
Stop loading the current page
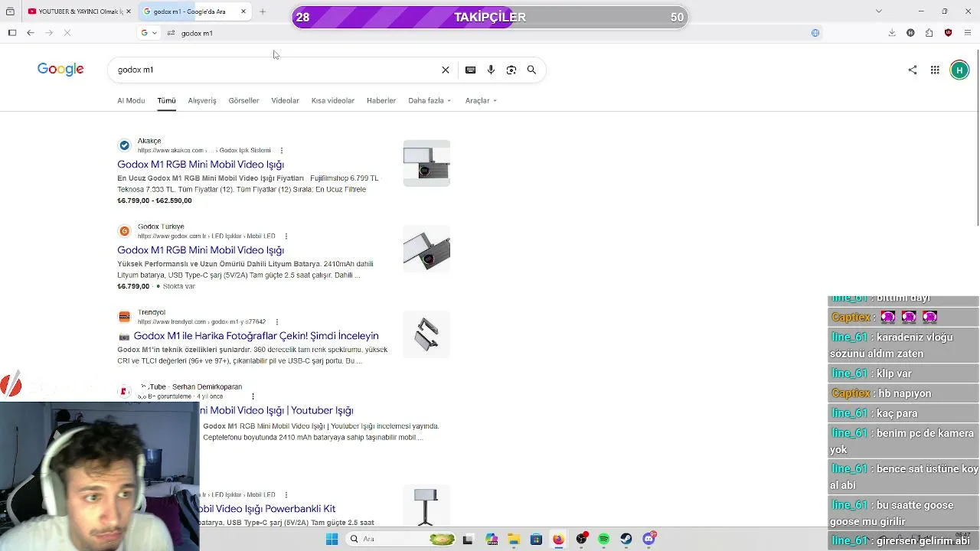[67, 33]
